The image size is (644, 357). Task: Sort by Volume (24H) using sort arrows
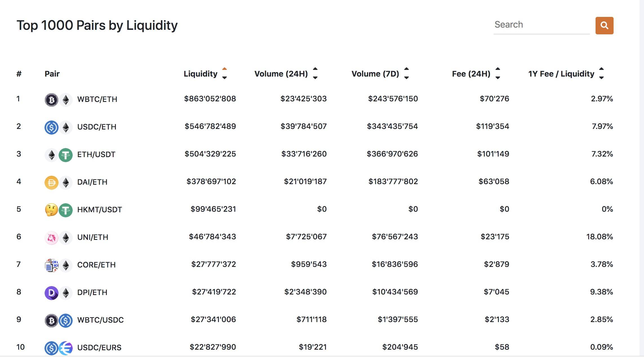(315, 73)
